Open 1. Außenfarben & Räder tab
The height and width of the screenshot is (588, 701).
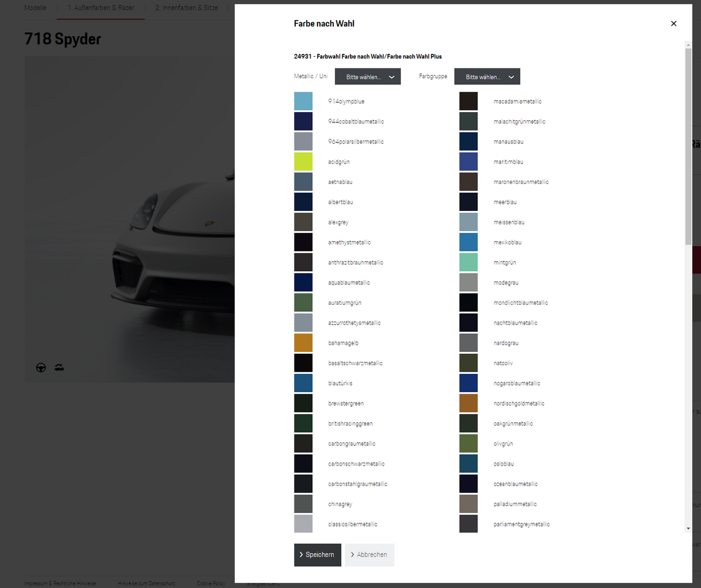click(x=101, y=8)
